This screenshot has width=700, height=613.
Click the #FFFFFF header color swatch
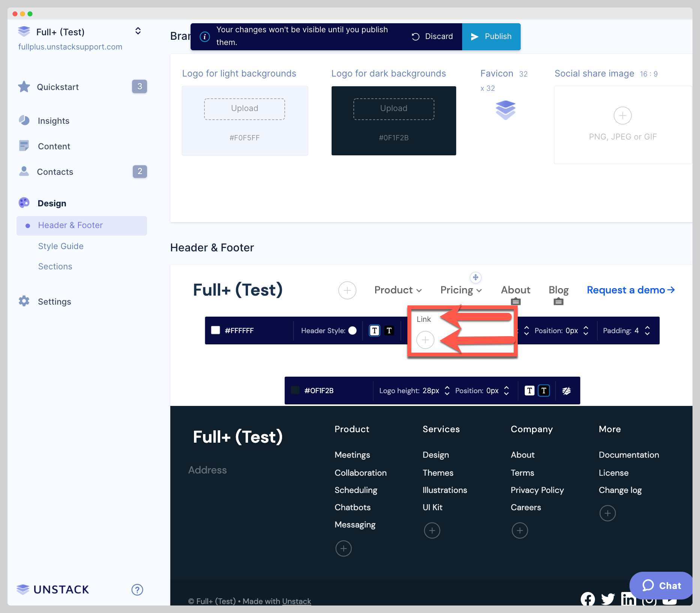[215, 330]
